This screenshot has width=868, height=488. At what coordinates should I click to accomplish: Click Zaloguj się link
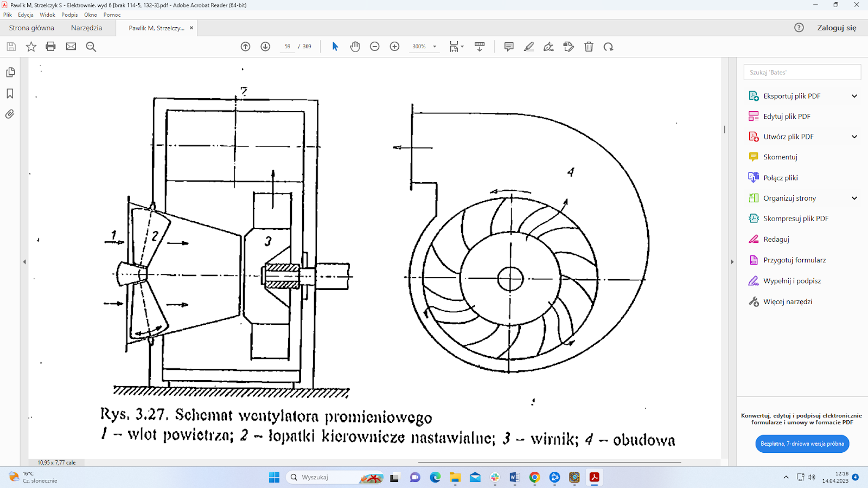pos(837,28)
